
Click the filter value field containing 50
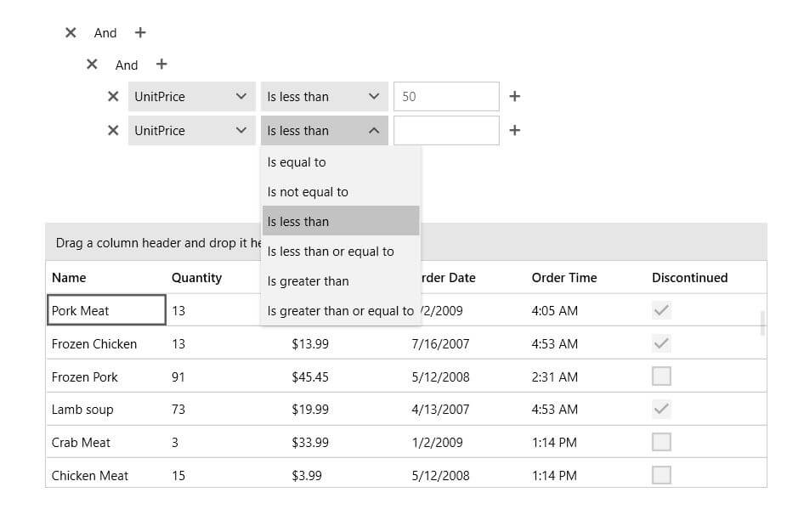coord(445,96)
